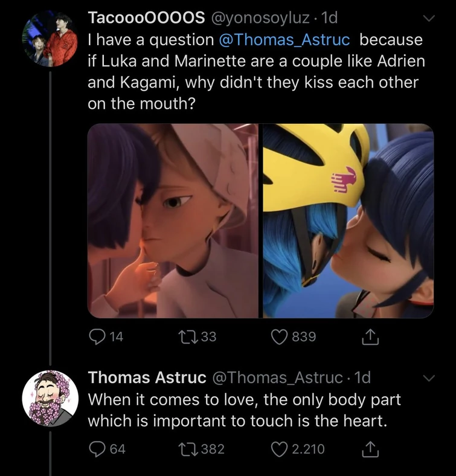View TacoooOOOOS's profile picture
Screen dimensions: 456x476
[x=50, y=39]
